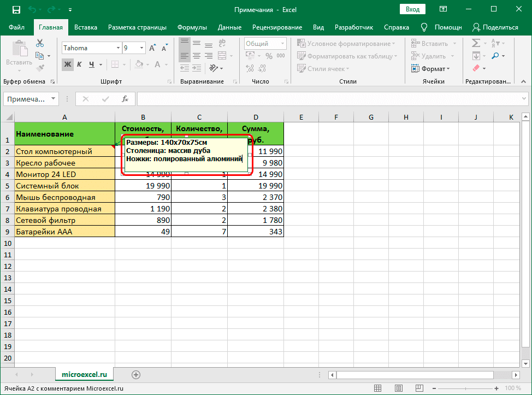
Task: Click the Clear (eraser) icon
Action: click(x=476, y=68)
